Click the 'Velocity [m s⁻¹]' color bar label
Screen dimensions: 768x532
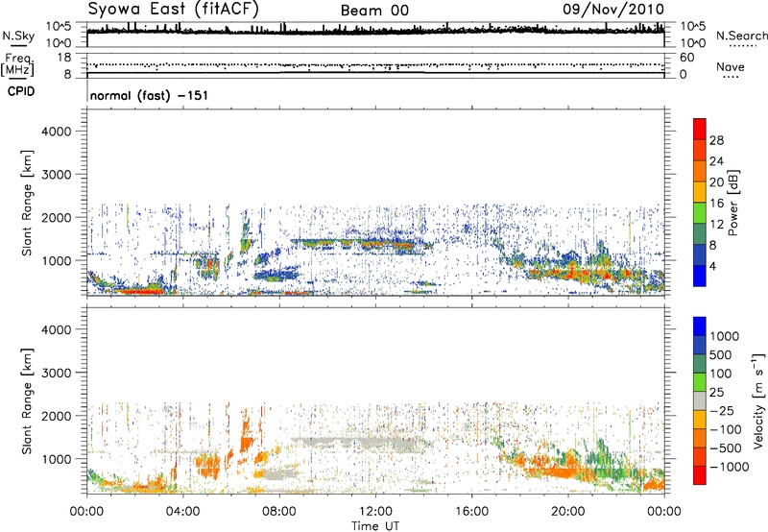tap(758, 399)
